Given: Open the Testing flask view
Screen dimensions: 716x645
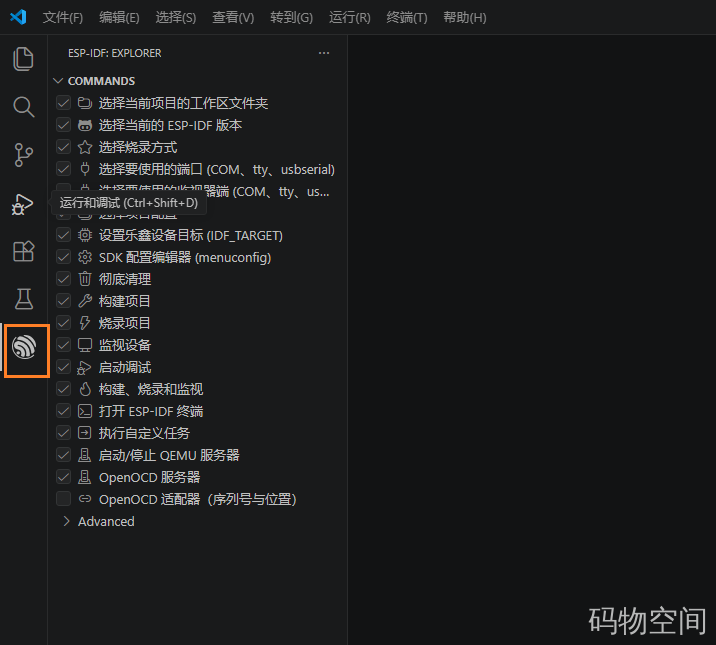Looking at the screenshot, I should (24, 299).
